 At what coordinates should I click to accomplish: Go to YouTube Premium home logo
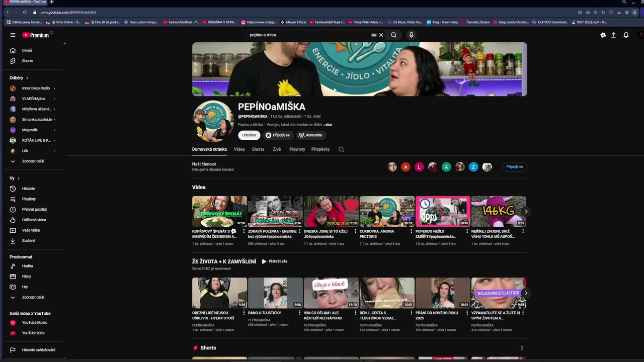(36, 35)
